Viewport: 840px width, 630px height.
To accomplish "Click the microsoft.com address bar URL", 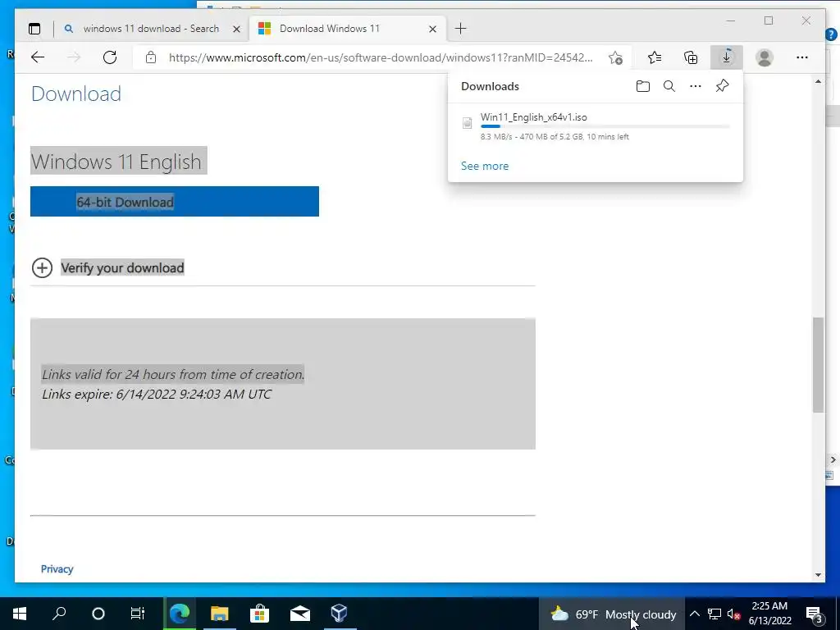I will coord(381,57).
